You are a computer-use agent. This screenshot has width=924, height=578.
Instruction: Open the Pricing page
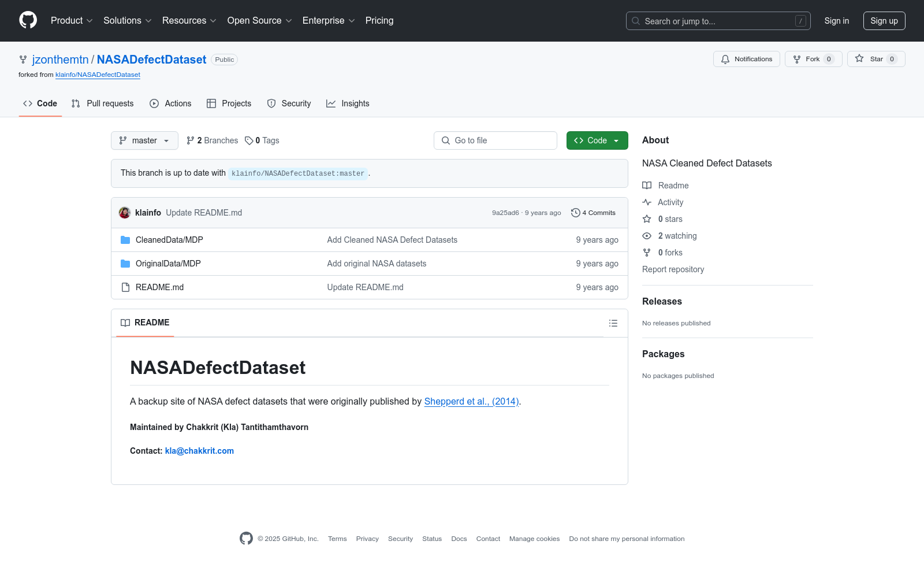tap(379, 20)
